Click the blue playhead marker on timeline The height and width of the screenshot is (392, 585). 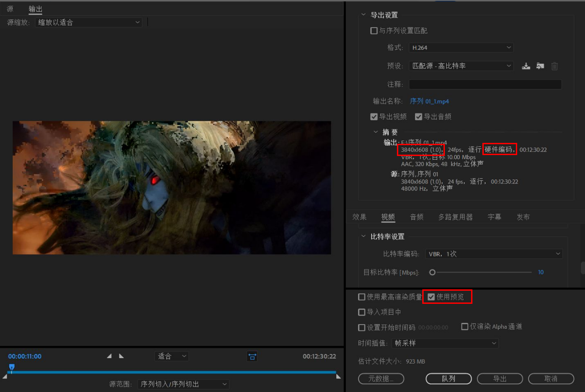click(x=12, y=367)
